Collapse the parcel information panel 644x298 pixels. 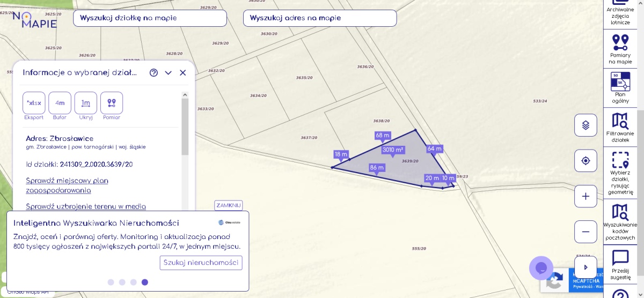point(168,73)
